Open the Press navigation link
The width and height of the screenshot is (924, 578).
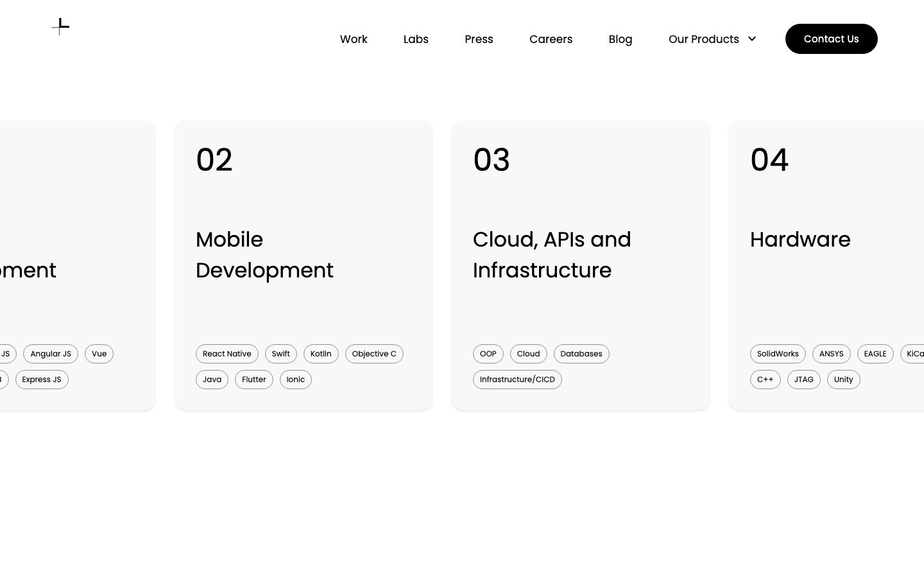(479, 39)
